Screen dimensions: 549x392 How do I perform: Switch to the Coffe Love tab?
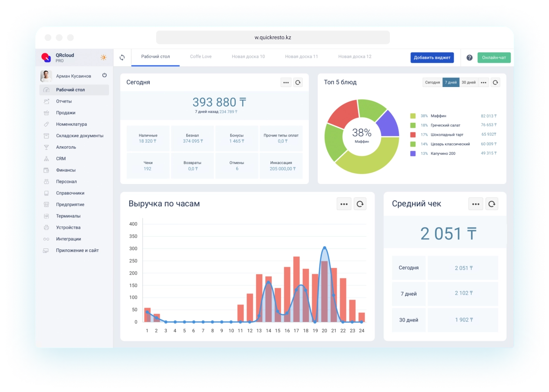point(201,57)
